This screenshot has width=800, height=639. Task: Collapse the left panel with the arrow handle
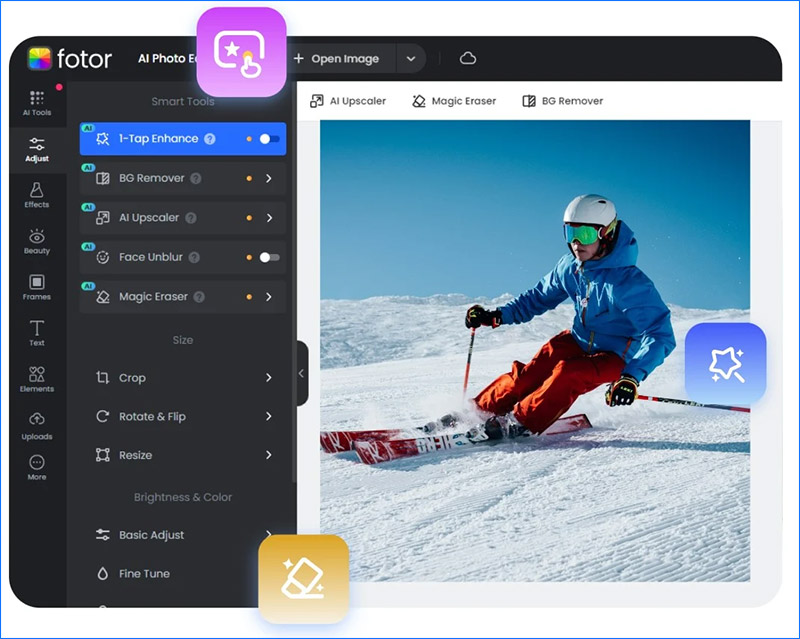coord(301,373)
